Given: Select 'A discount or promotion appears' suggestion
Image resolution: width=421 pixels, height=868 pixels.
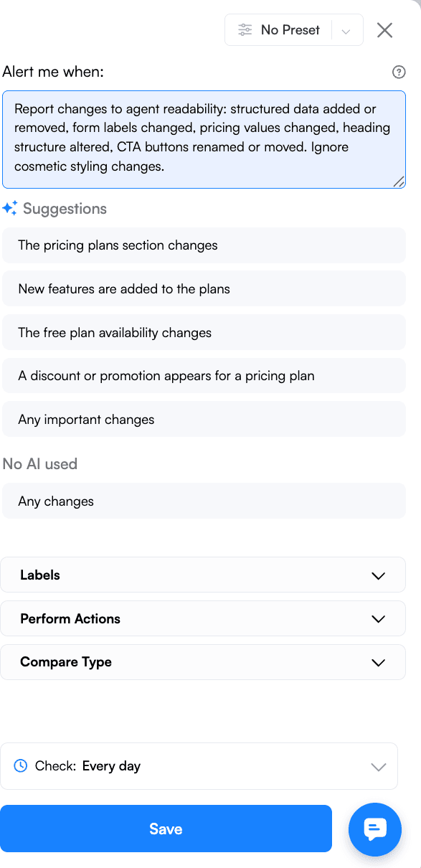Looking at the screenshot, I should pyautogui.click(x=204, y=375).
